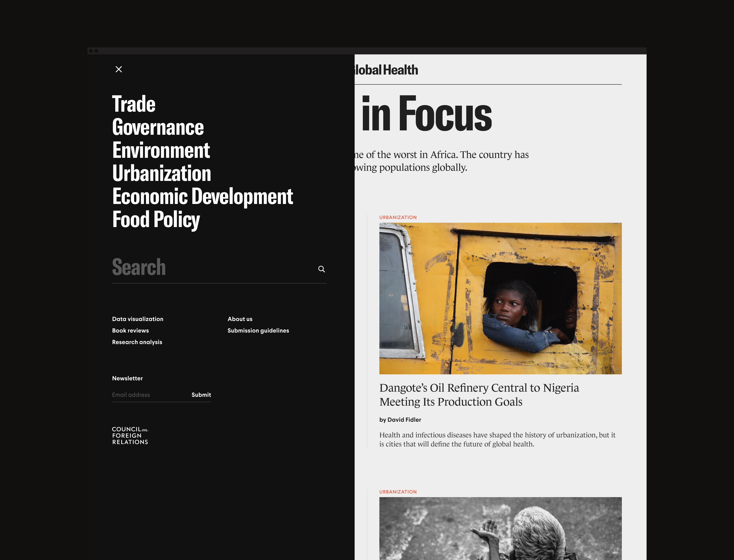Submit the newsletter signup
The width and height of the screenshot is (734, 560).
tap(201, 395)
